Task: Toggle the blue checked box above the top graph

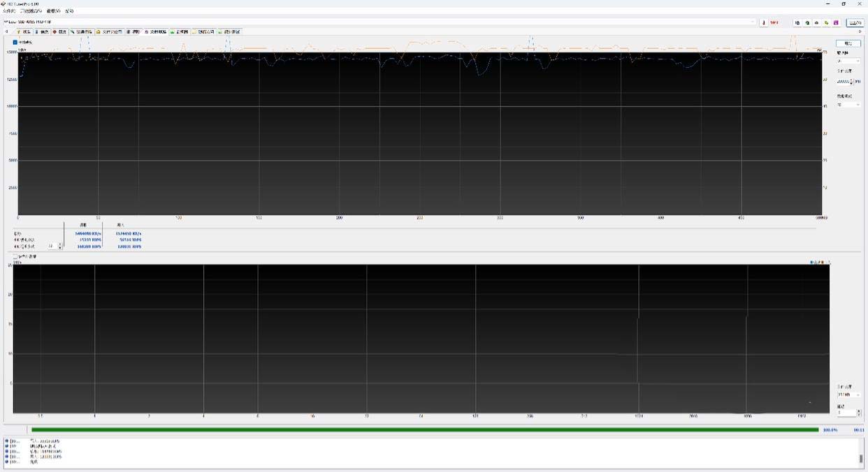Action: (15, 42)
